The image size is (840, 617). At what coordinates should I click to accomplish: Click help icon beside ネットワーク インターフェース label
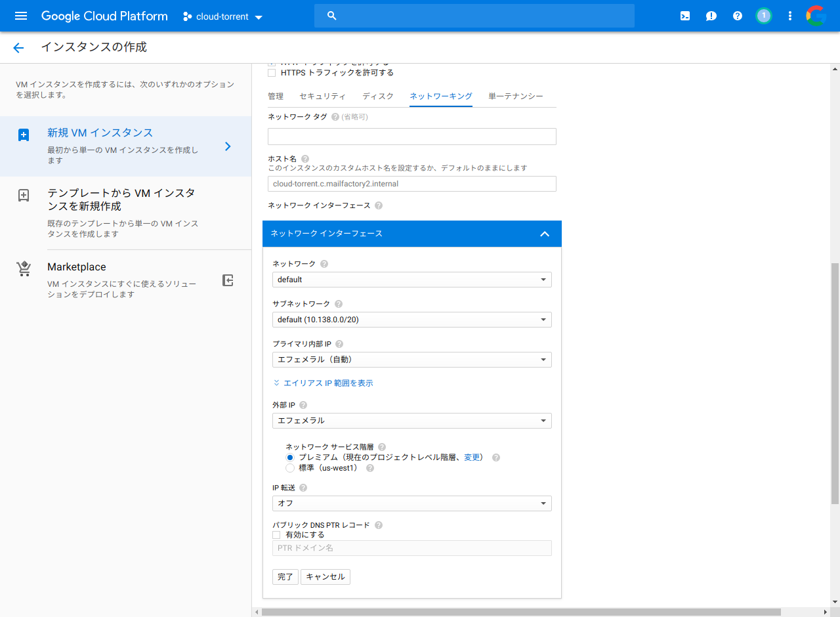click(x=379, y=205)
